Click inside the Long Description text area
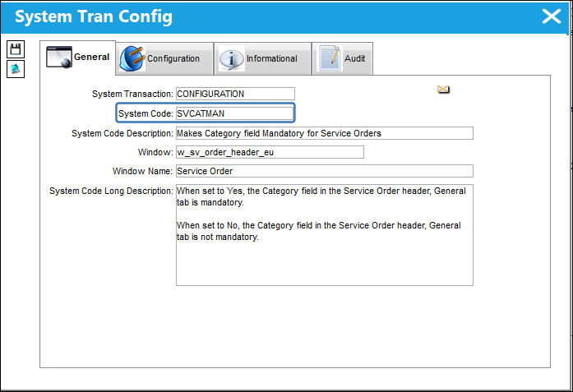This screenshot has width=573, height=392. pyautogui.click(x=325, y=235)
